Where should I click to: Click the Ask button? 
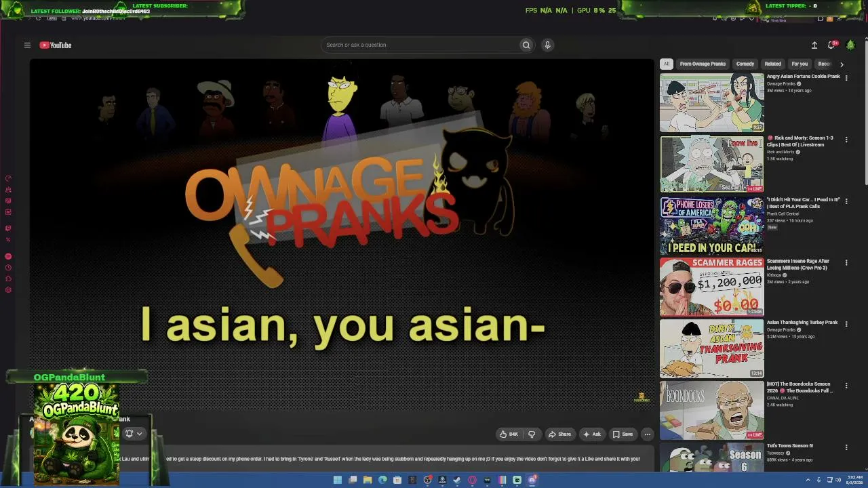(592, 434)
